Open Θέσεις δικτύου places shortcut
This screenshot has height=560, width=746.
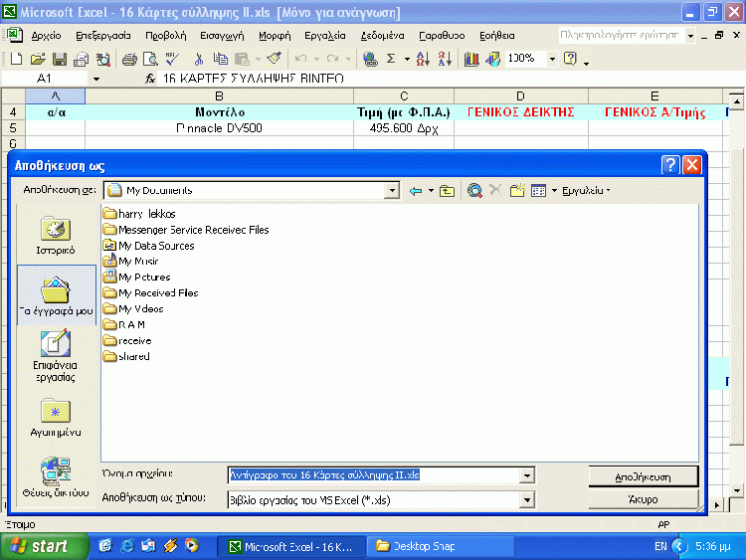point(56,476)
